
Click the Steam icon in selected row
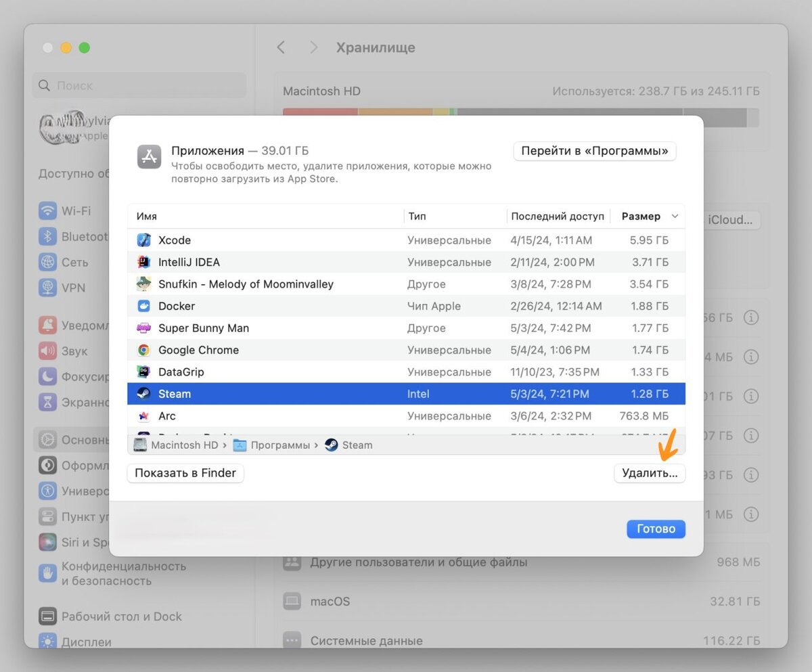143,394
